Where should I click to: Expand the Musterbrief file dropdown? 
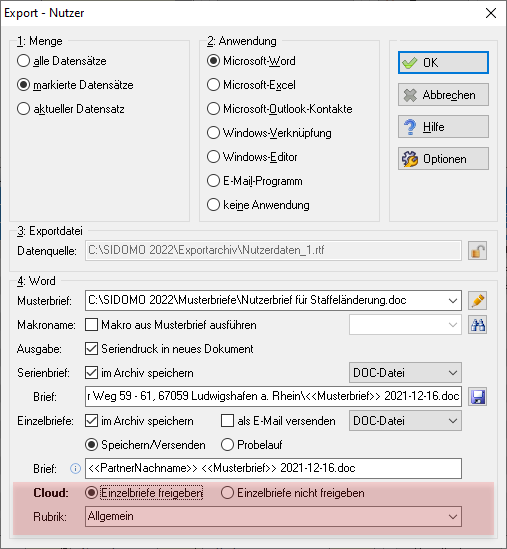tap(452, 301)
